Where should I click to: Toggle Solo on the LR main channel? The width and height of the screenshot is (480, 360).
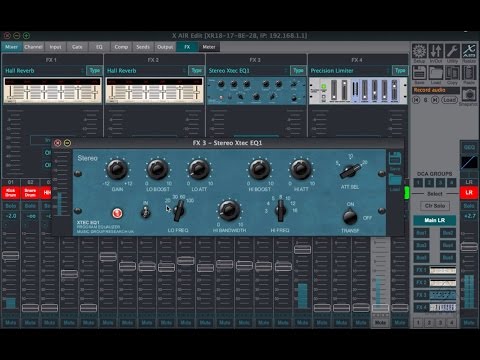click(x=469, y=206)
